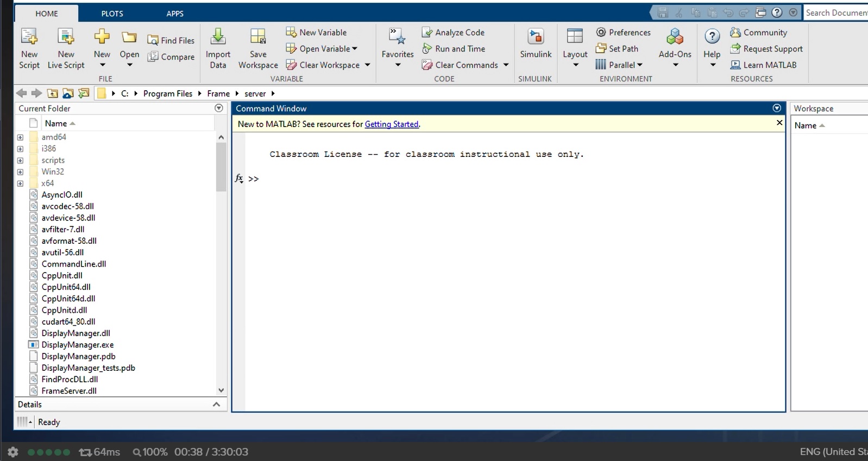The width and height of the screenshot is (868, 461).
Task: Click the New Script icon
Action: click(x=29, y=37)
